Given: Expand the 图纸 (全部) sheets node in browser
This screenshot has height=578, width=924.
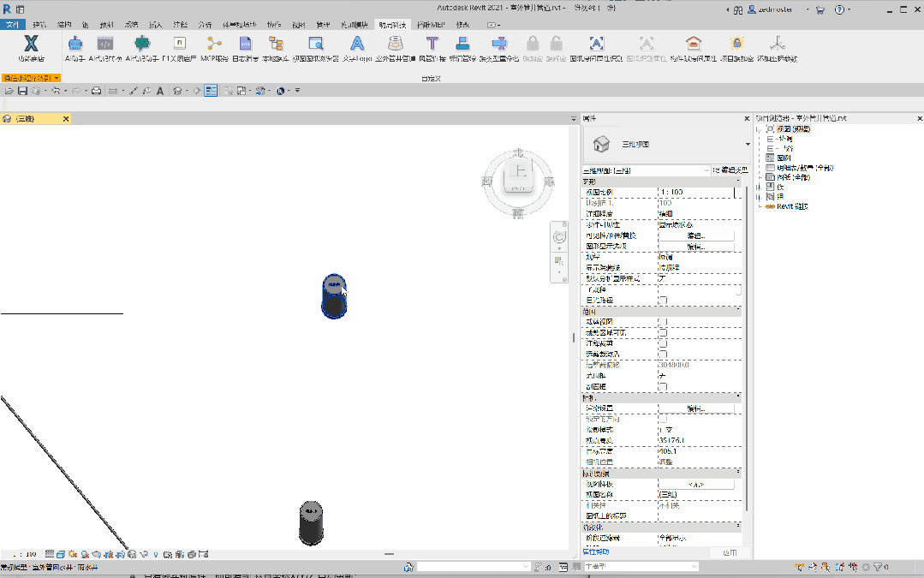Looking at the screenshot, I should (x=760, y=177).
